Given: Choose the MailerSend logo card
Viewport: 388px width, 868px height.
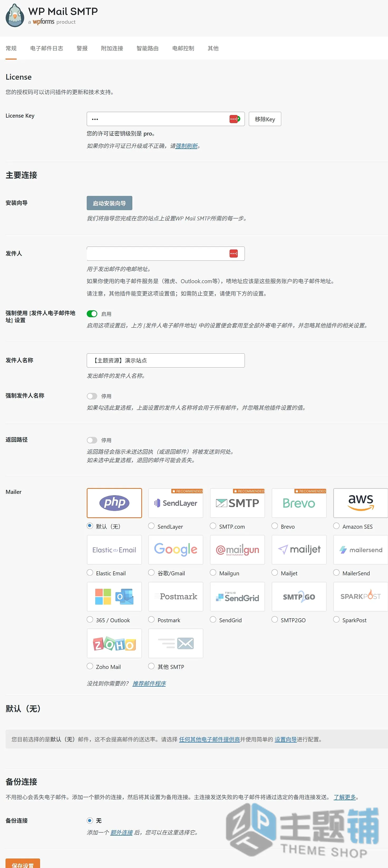Looking at the screenshot, I should coord(361,549).
